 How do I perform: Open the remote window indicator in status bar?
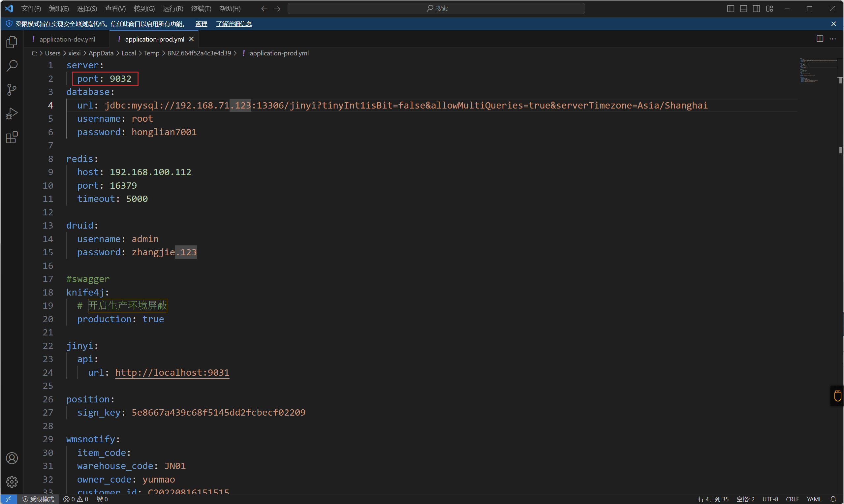9,499
